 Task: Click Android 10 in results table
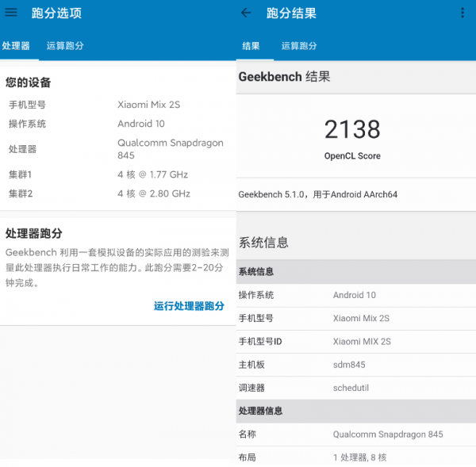pyautogui.click(x=355, y=295)
